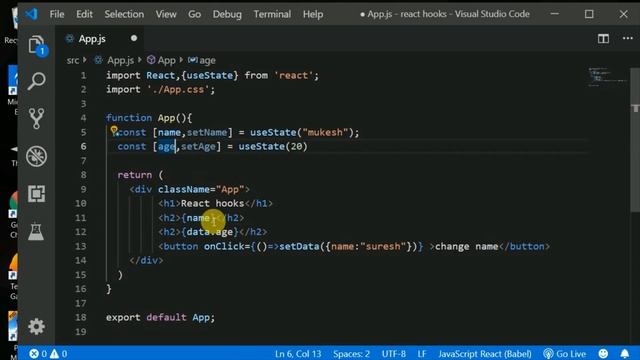Screen dimensions: 640x360
Task: Click 'React hooks' heading text
Action: point(212,203)
